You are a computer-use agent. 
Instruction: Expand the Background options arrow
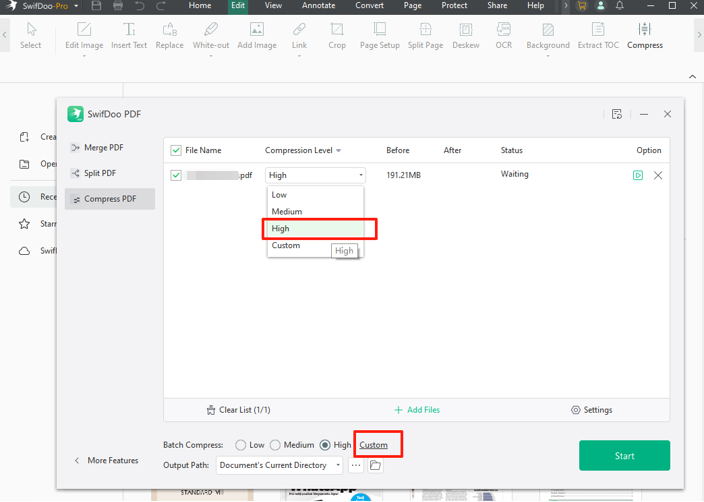548,56
